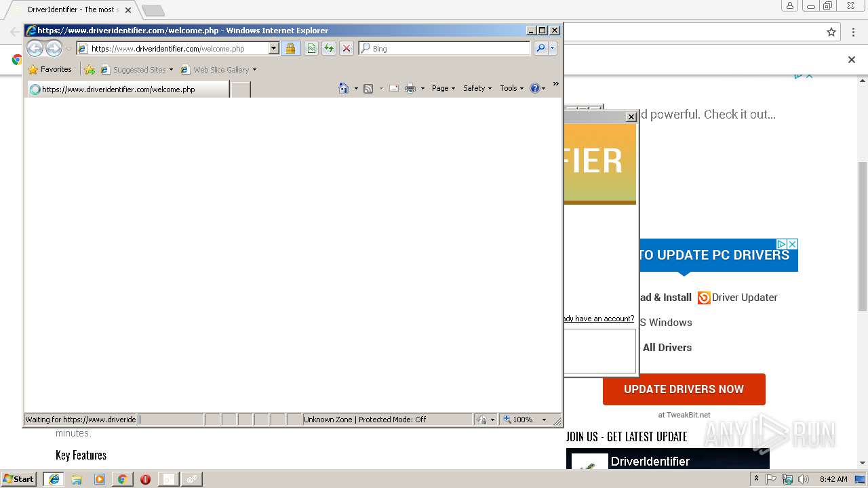This screenshot has height=488, width=868.
Task: Open the 100% zoom level control
Action: click(x=518, y=420)
